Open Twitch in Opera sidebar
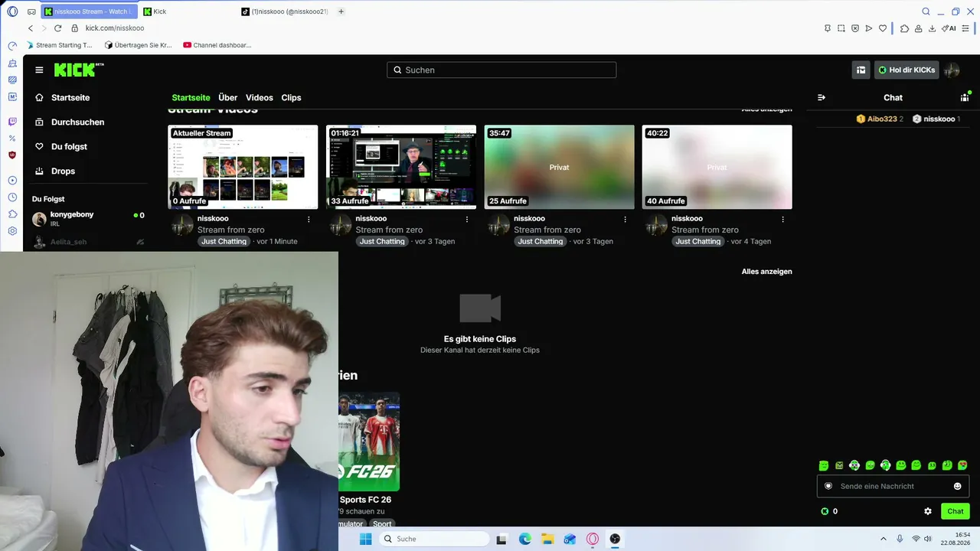 12,122
